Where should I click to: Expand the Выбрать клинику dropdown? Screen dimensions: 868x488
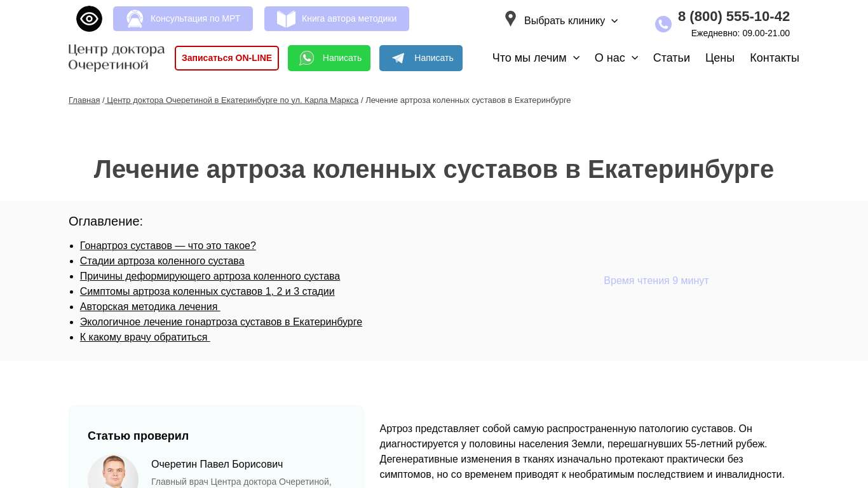pyautogui.click(x=571, y=21)
